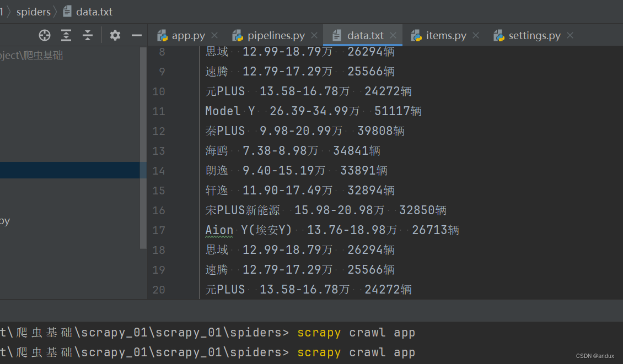Click '秦PLUS' on line 12
Image resolution: width=623 pixels, height=364 pixels.
(225, 131)
